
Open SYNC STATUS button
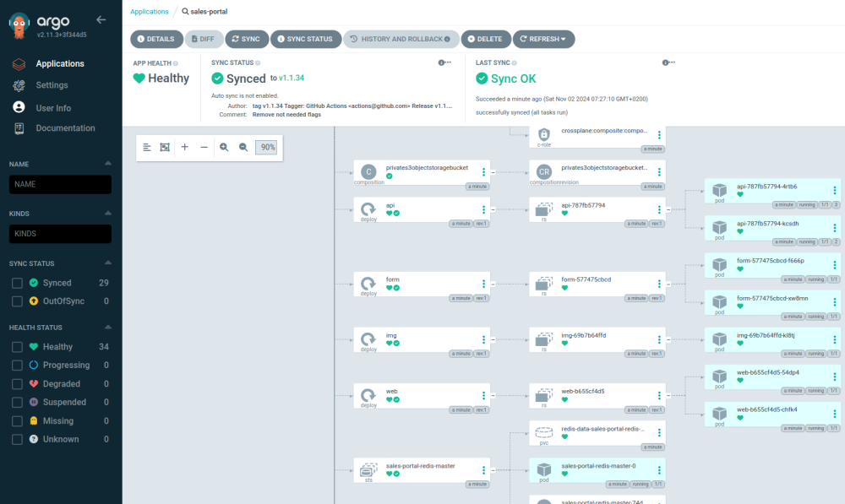(x=305, y=40)
